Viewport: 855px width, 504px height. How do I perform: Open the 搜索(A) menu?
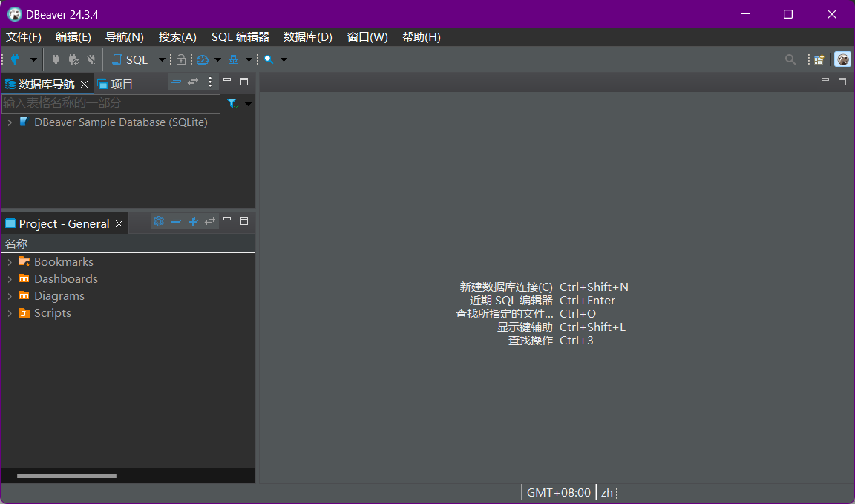point(177,37)
